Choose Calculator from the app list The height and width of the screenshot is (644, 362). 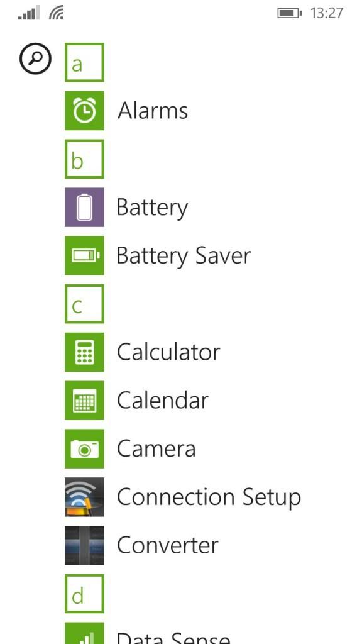168,352
